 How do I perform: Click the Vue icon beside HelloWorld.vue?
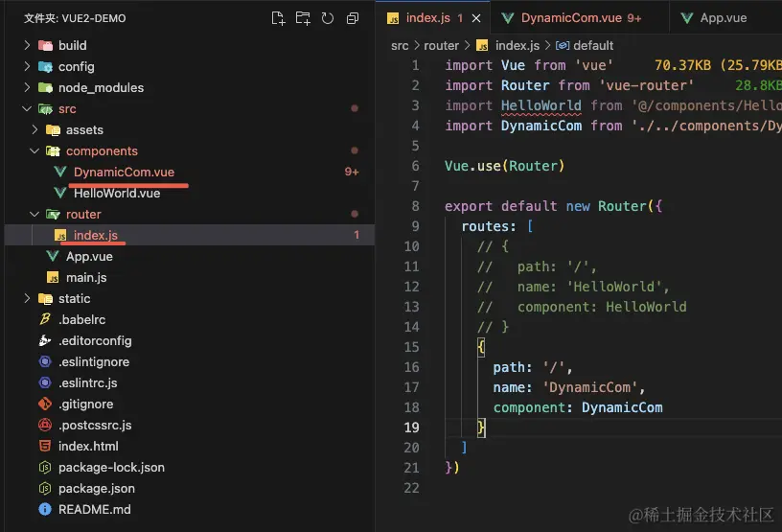60,193
